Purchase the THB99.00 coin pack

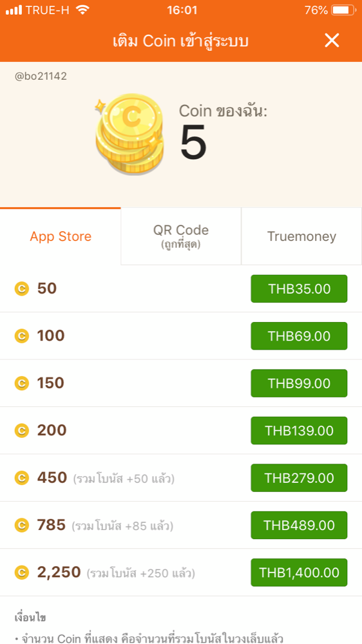tap(299, 383)
